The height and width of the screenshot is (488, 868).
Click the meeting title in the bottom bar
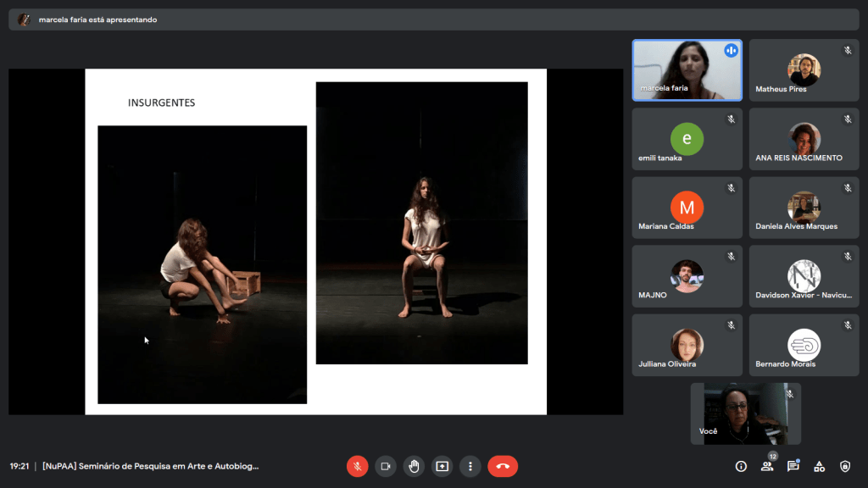[150, 466]
